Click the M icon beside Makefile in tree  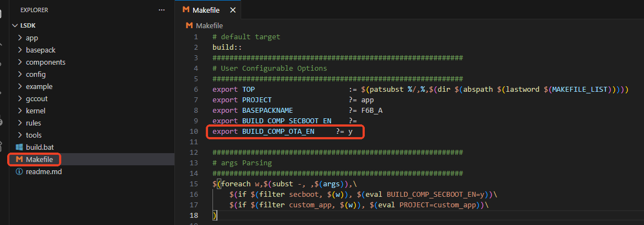tap(19, 159)
